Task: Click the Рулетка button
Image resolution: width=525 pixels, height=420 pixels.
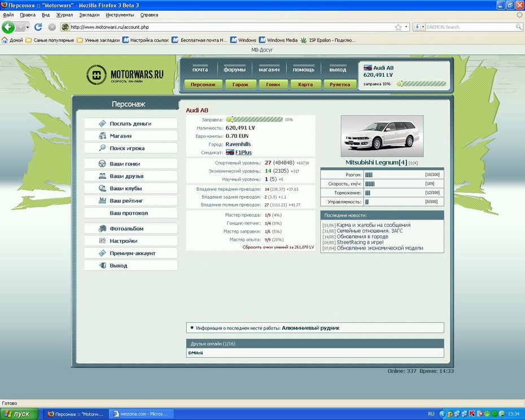Action: click(339, 85)
